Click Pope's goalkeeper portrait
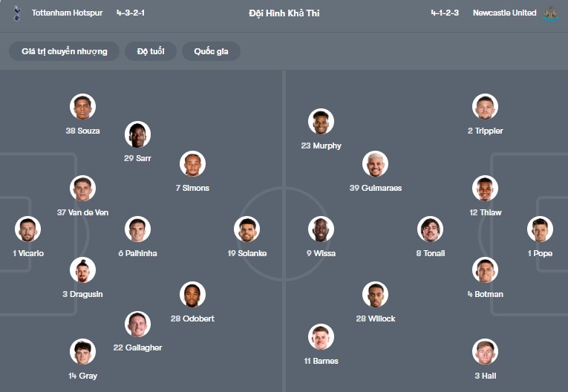This screenshot has width=568, height=392. [x=540, y=229]
